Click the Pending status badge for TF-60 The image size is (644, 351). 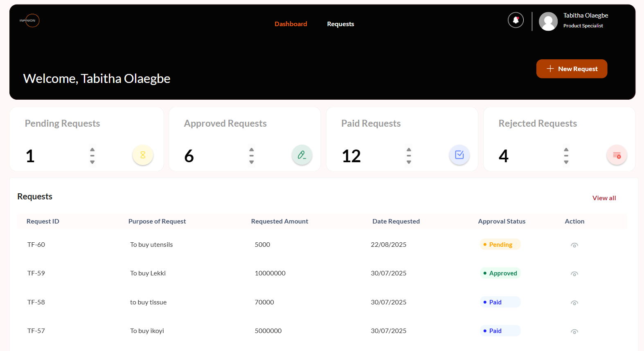tap(500, 244)
